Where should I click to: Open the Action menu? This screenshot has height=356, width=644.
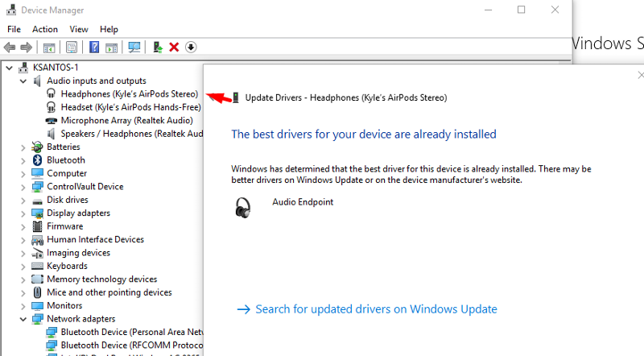[45, 29]
